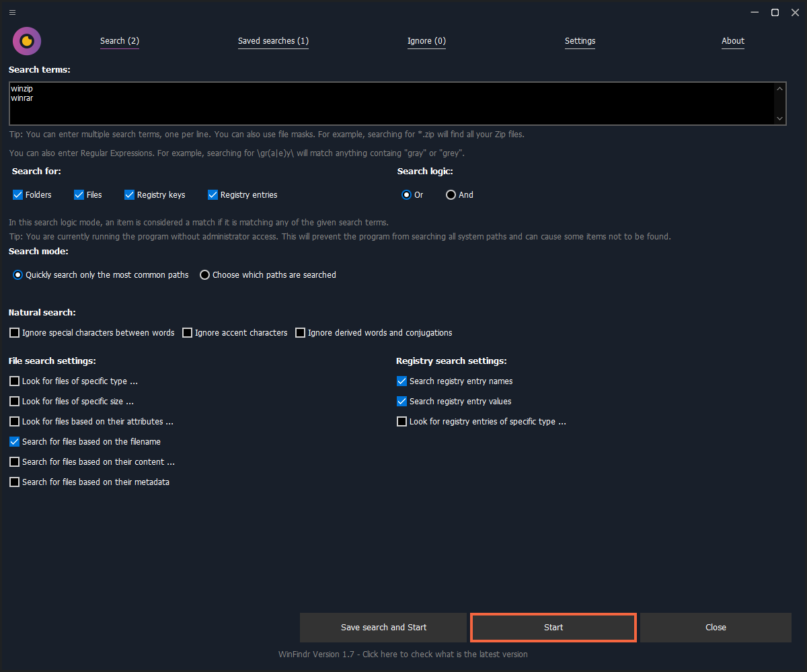Select the And search logic
The width and height of the screenshot is (807, 672).
(451, 195)
